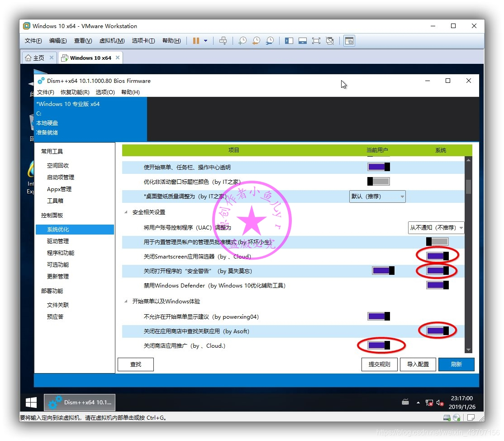Click the 查找 button

(136, 364)
